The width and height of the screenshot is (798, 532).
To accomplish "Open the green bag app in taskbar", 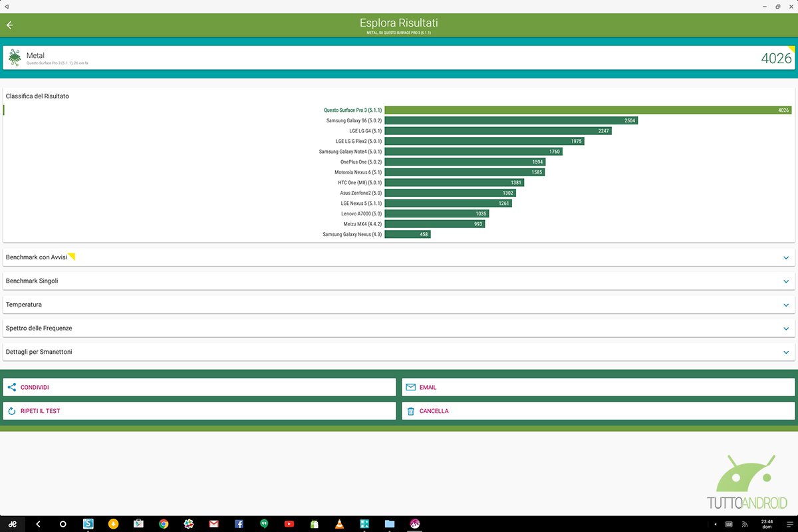I will tap(314, 524).
